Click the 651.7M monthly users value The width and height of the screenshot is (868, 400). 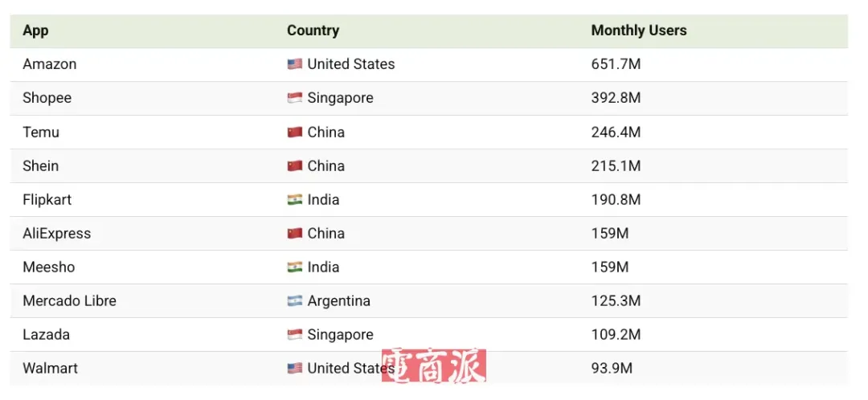point(616,64)
